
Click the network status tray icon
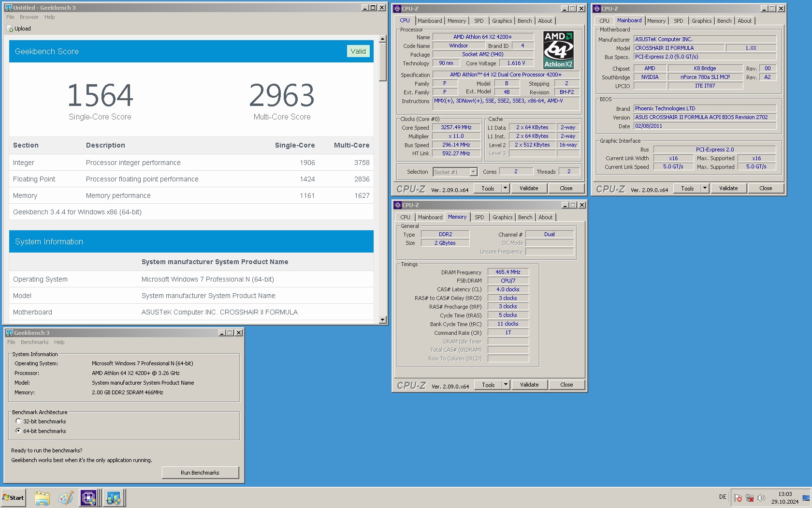point(750,498)
